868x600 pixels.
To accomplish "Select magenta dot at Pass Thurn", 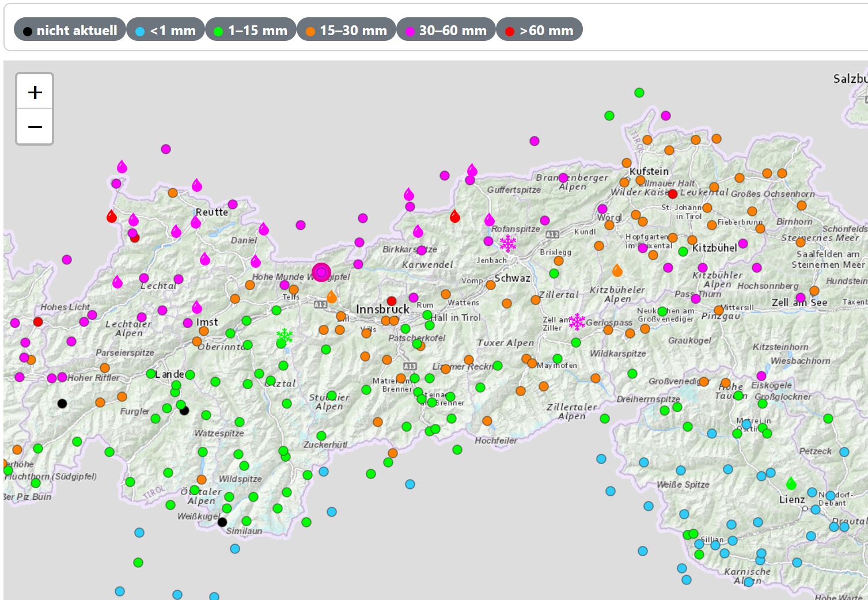I will (696, 299).
